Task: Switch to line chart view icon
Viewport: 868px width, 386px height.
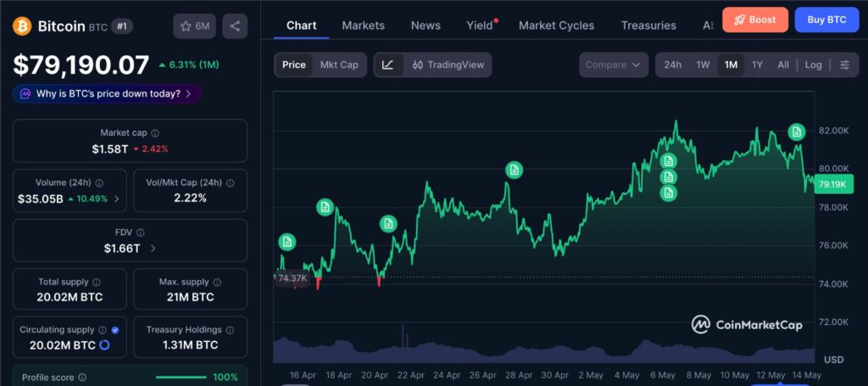Action: point(388,64)
